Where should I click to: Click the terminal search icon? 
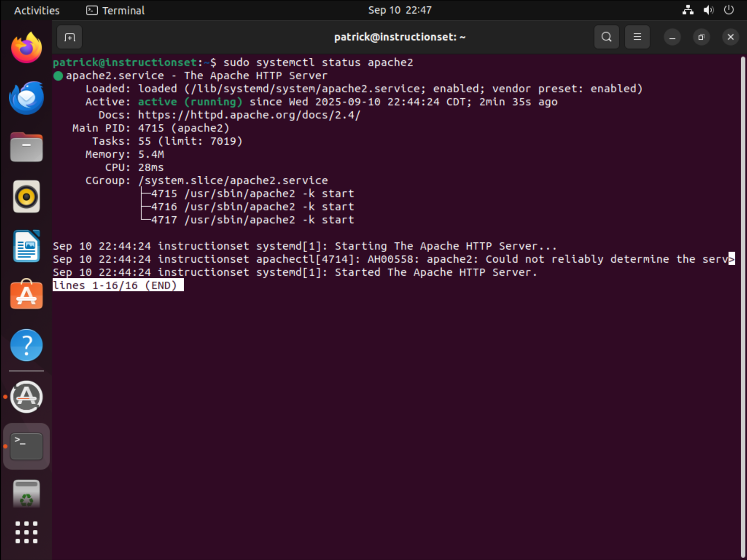tap(606, 37)
